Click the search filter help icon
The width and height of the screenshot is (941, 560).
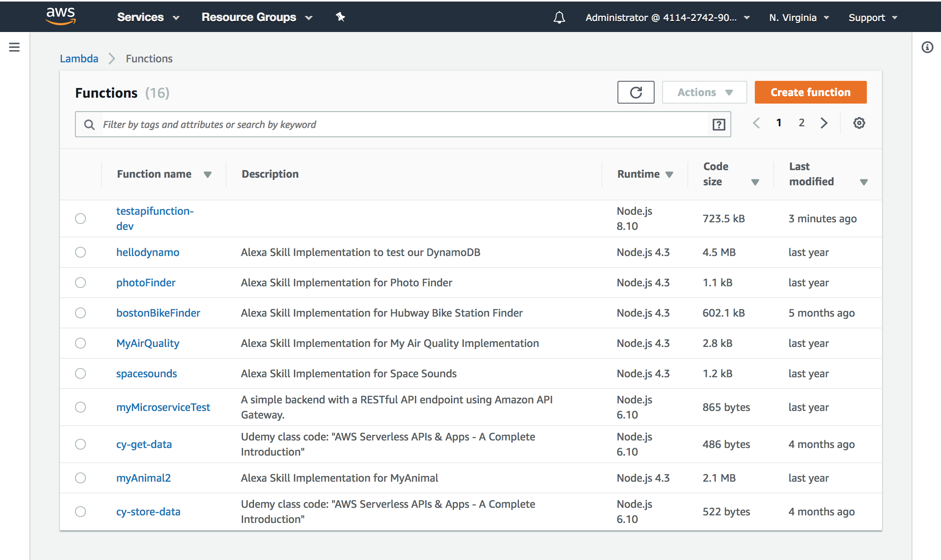[719, 124]
